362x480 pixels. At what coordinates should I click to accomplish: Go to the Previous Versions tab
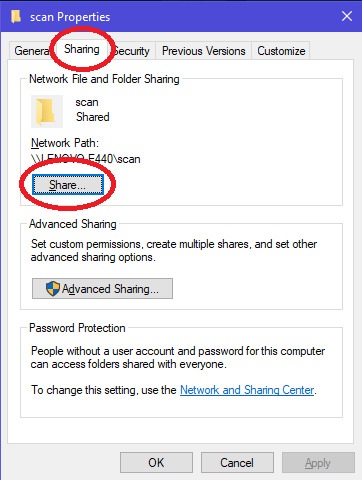click(x=203, y=51)
